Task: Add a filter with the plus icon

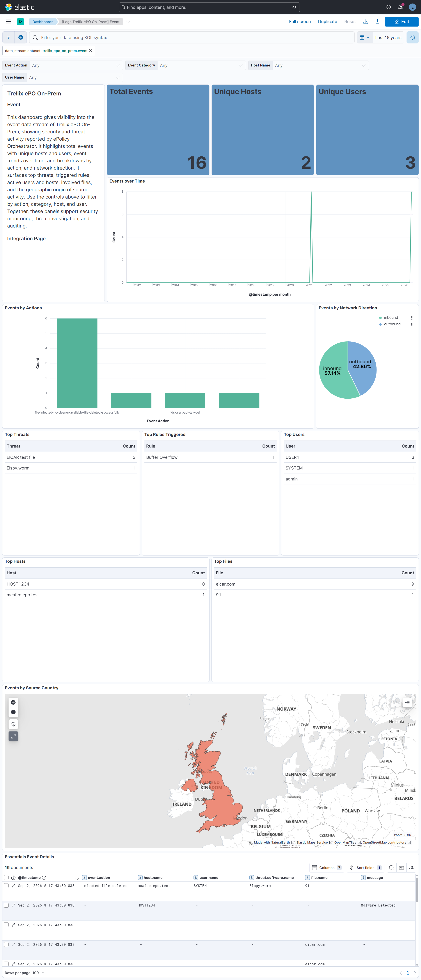Action: 21,37
